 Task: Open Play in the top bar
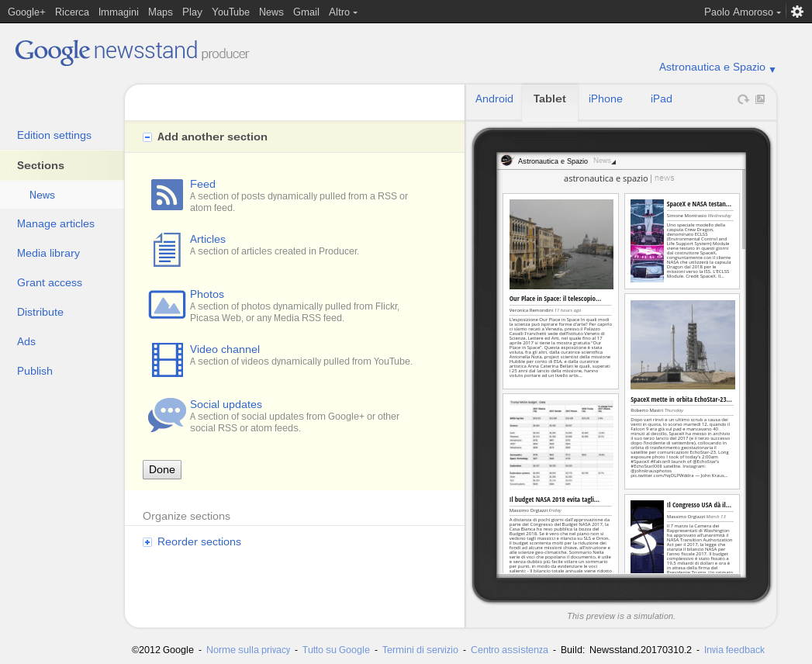point(192,12)
